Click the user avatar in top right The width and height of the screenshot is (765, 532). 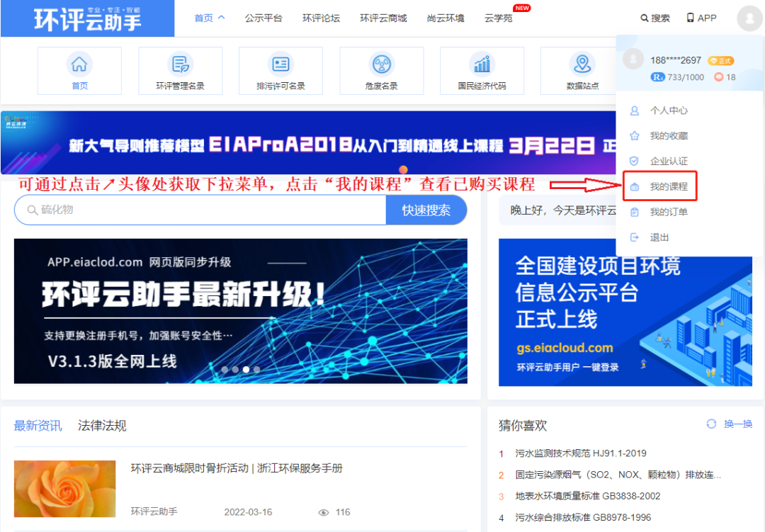(749, 18)
